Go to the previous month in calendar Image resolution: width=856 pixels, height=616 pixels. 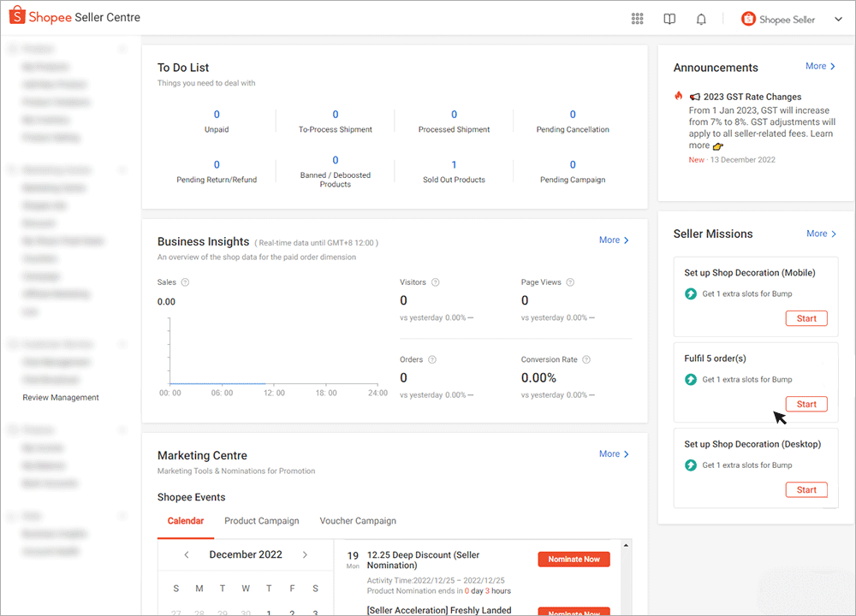186,554
